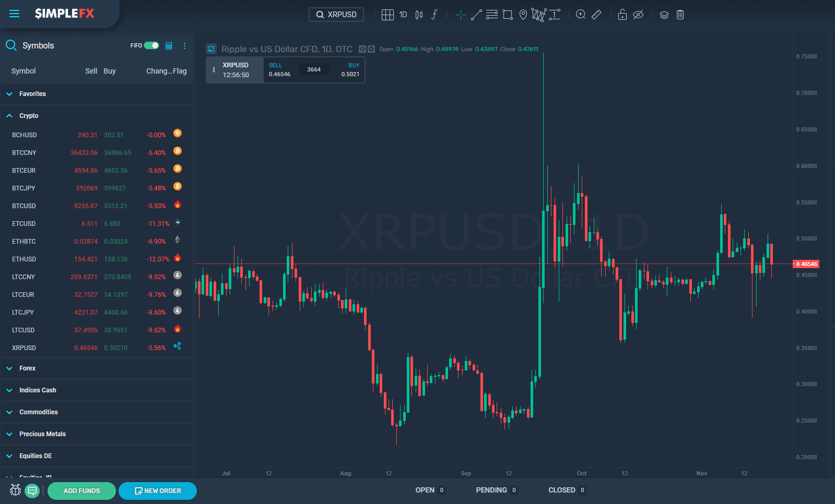The image size is (835, 504).
Task: Select the rectangle shape drawing tool
Action: pyautogui.click(x=508, y=15)
